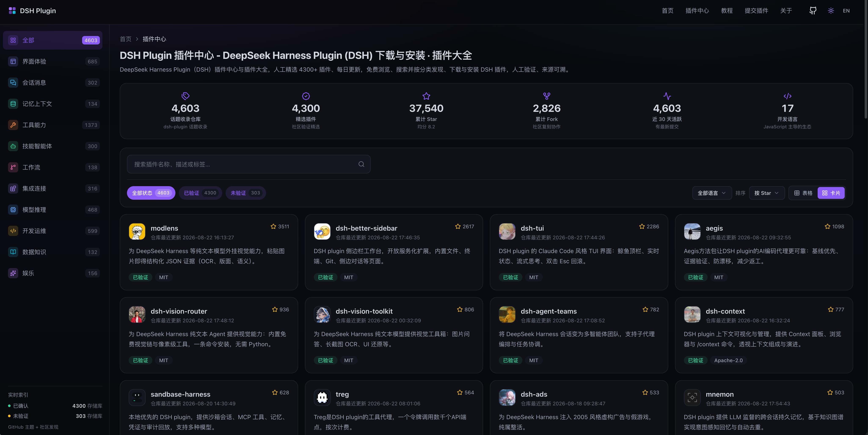Click the 4,603 话题收录仓库 tag icon
This screenshot has height=435, width=868.
pos(185,96)
